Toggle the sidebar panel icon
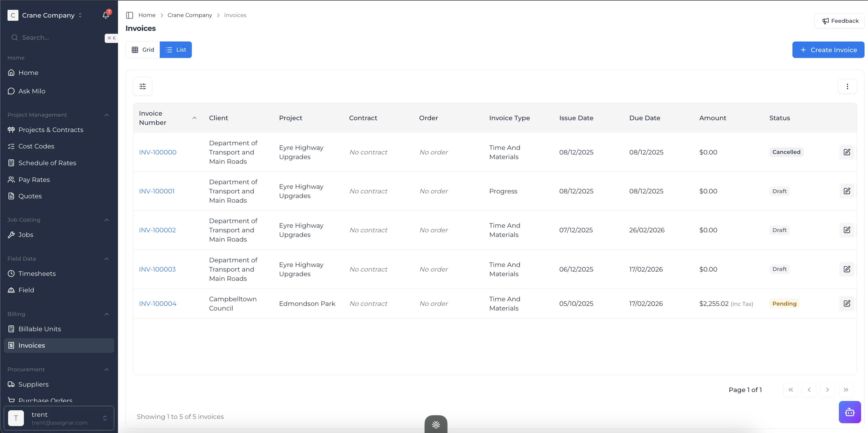The width and height of the screenshot is (868, 433). pyautogui.click(x=129, y=15)
